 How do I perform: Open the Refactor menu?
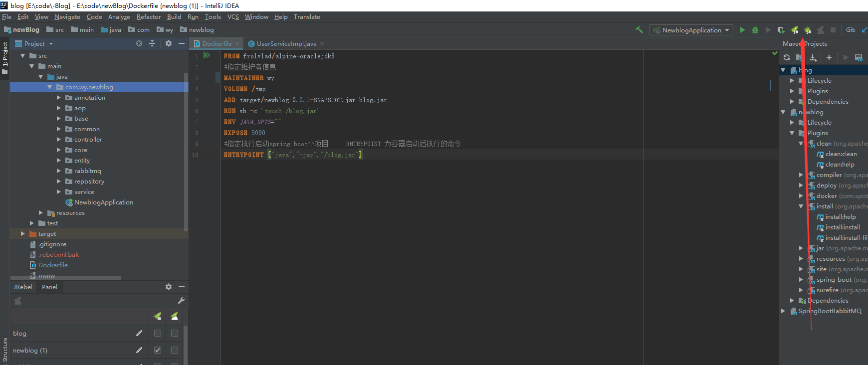point(149,17)
